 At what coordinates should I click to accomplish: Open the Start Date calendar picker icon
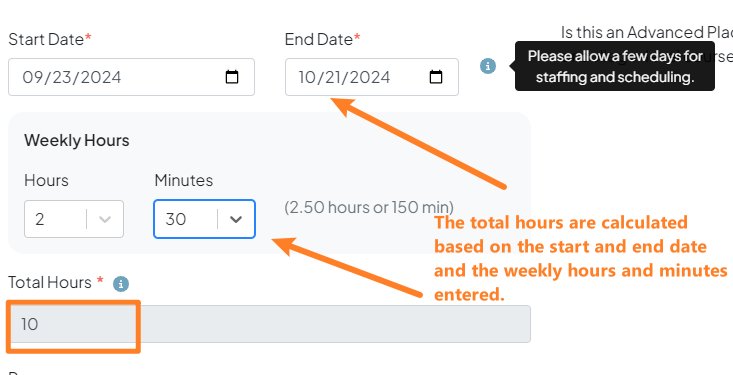(x=232, y=77)
